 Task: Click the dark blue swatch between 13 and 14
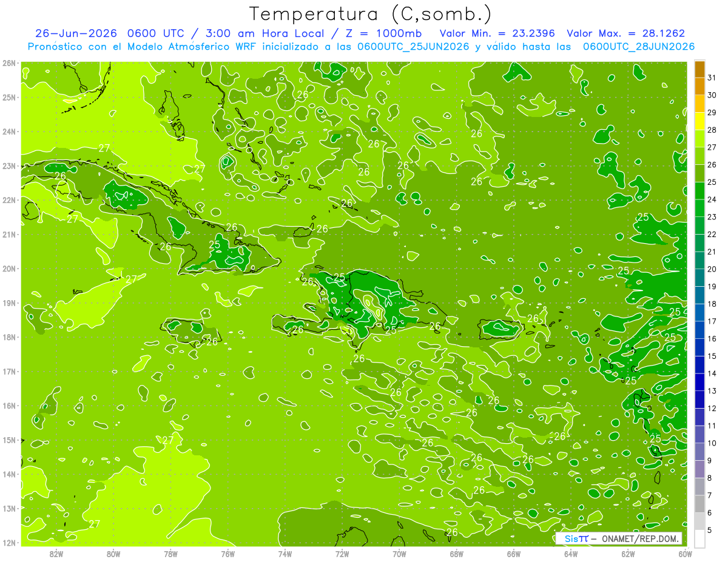[699, 382]
